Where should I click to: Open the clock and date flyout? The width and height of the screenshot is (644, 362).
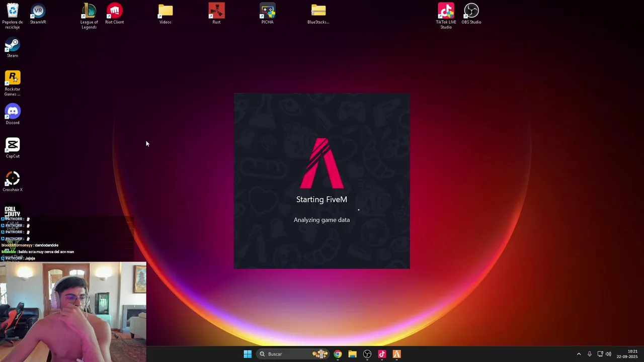point(627,354)
